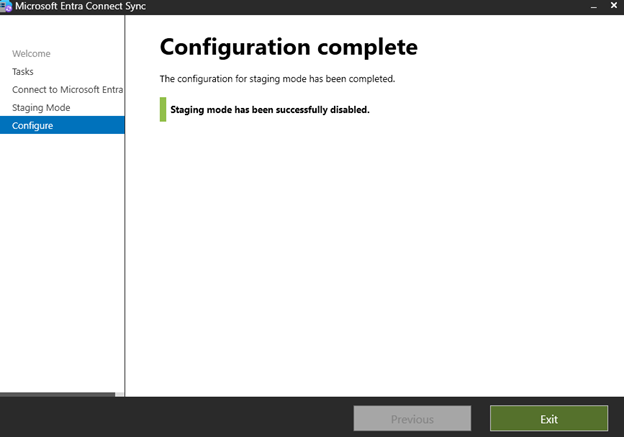Image resolution: width=624 pixels, height=437 pixels.
Task: Click the greyed-out Previous button
Action: click(x=412, y=419)
